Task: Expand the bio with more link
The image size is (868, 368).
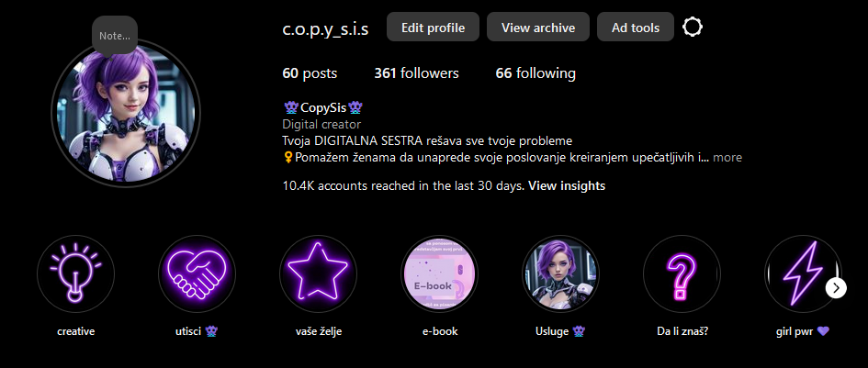Action: coord(727,158)
